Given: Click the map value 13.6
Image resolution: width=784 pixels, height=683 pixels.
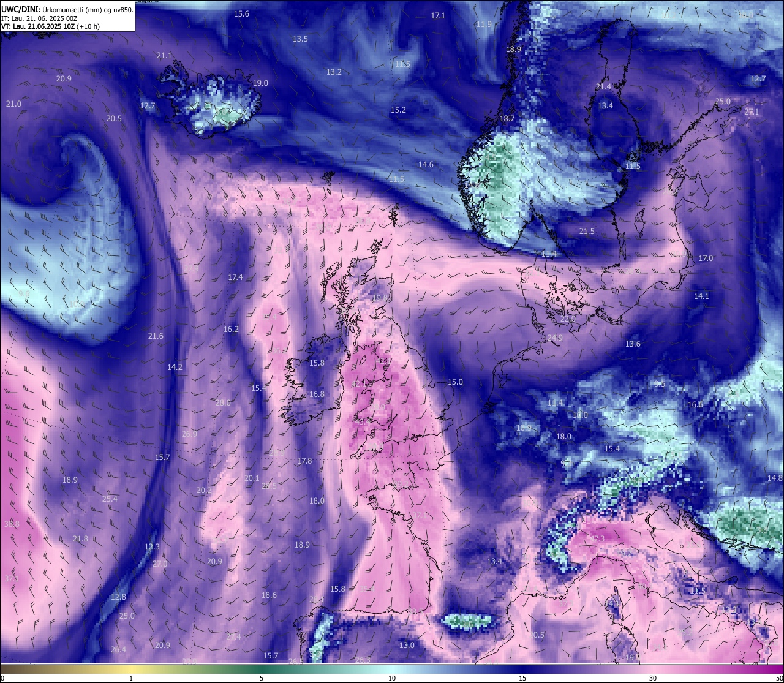Looking at the screenshot, I should [633, 344].
